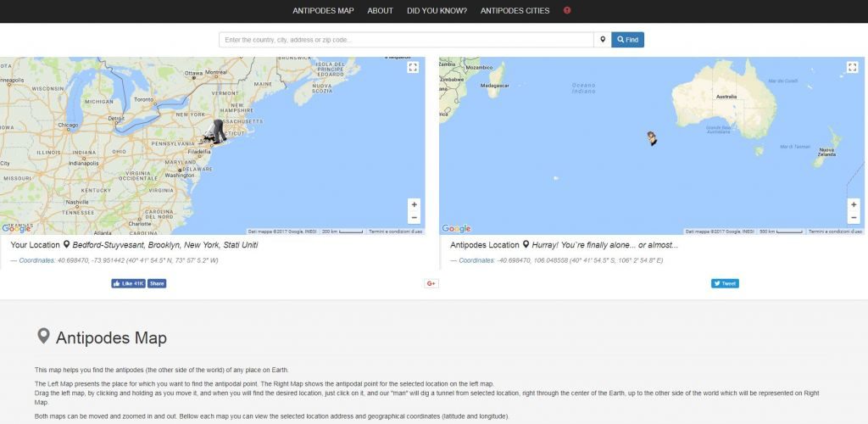The width and height of the screenshot is (868, 424).
Task: Toggle fullscreen on the right map
Action: tap(852, 68)
